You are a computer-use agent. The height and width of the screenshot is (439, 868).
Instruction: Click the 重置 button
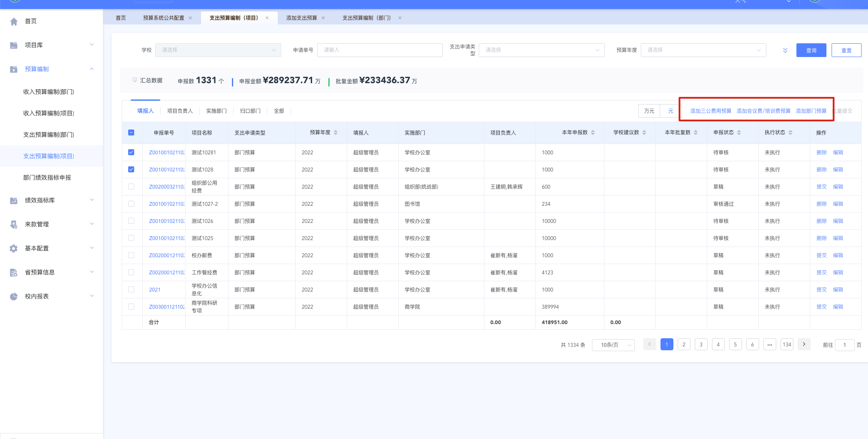(847, 51)
